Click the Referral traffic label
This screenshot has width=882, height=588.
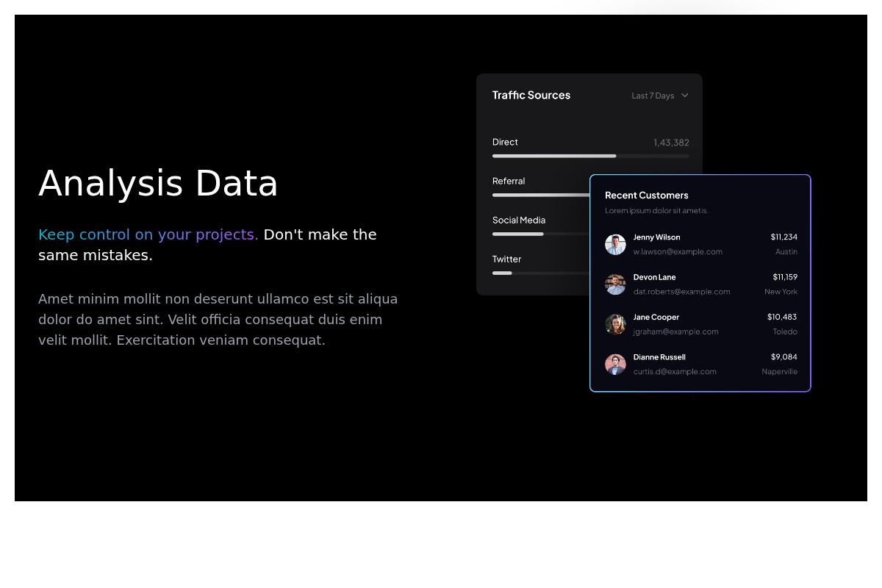(x=509, y=182)
